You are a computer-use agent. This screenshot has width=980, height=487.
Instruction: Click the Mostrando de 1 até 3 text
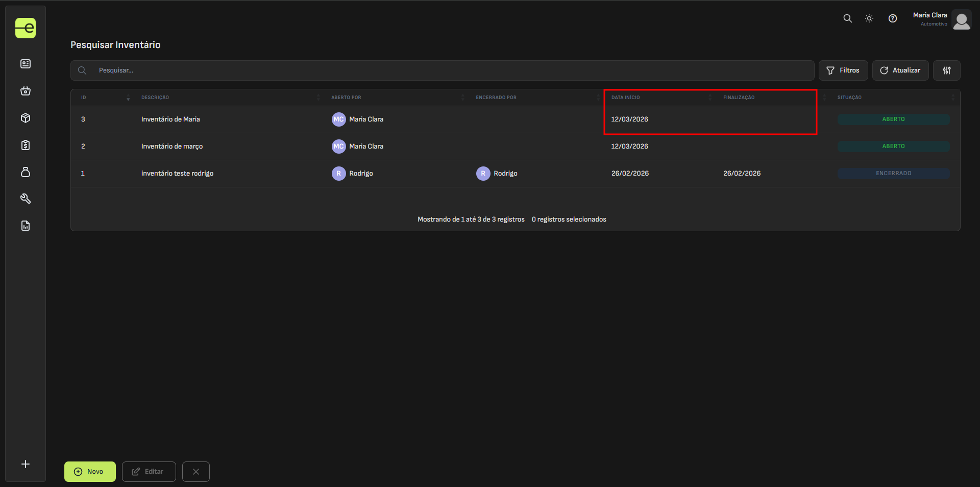point(471,220)
